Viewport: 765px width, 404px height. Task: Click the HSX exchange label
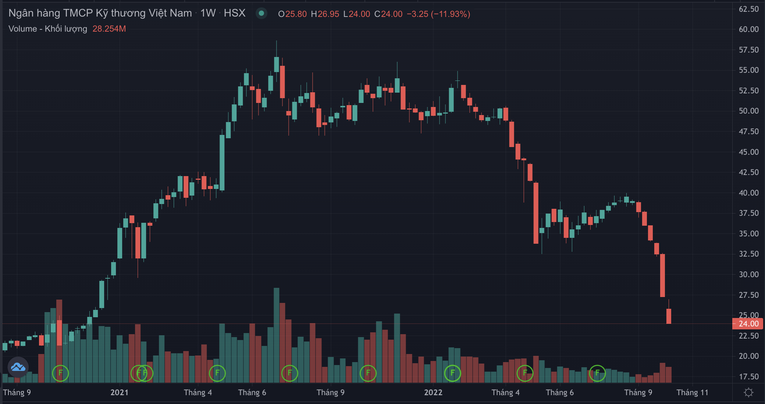[x=235, y=14]
